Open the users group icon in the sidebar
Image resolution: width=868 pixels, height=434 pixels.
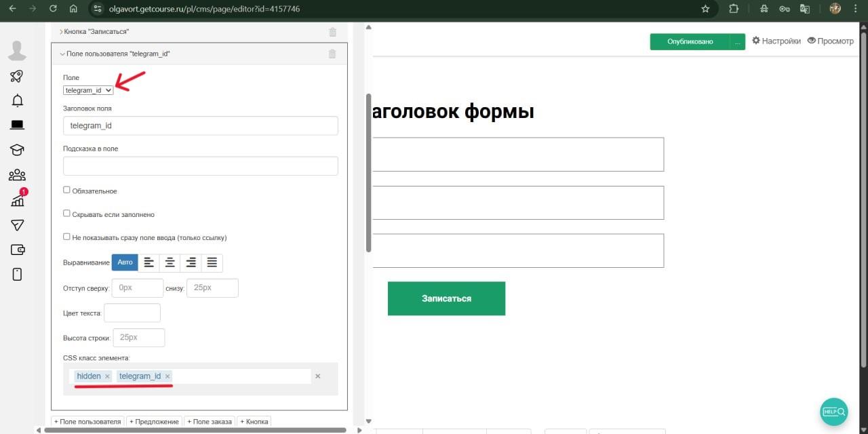tap(17, 176)
